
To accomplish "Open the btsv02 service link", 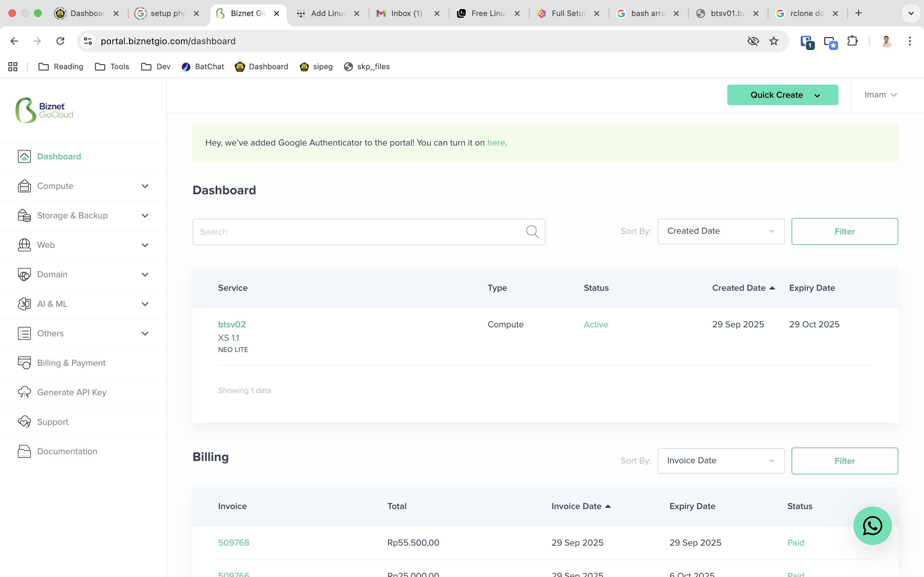I will 231,324.
